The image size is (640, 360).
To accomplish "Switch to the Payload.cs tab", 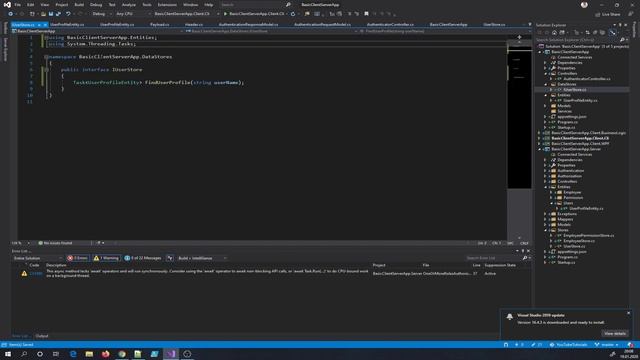I will 160,24.
